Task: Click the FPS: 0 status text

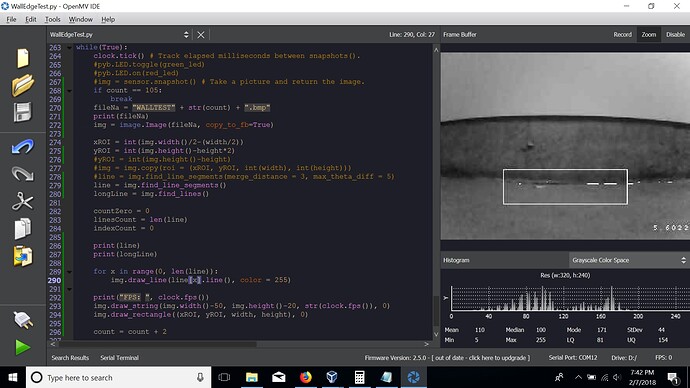Action: 663,358
